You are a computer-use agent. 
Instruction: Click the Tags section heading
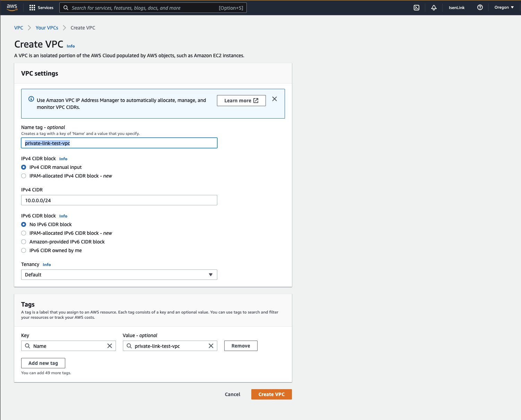point(28,305)
